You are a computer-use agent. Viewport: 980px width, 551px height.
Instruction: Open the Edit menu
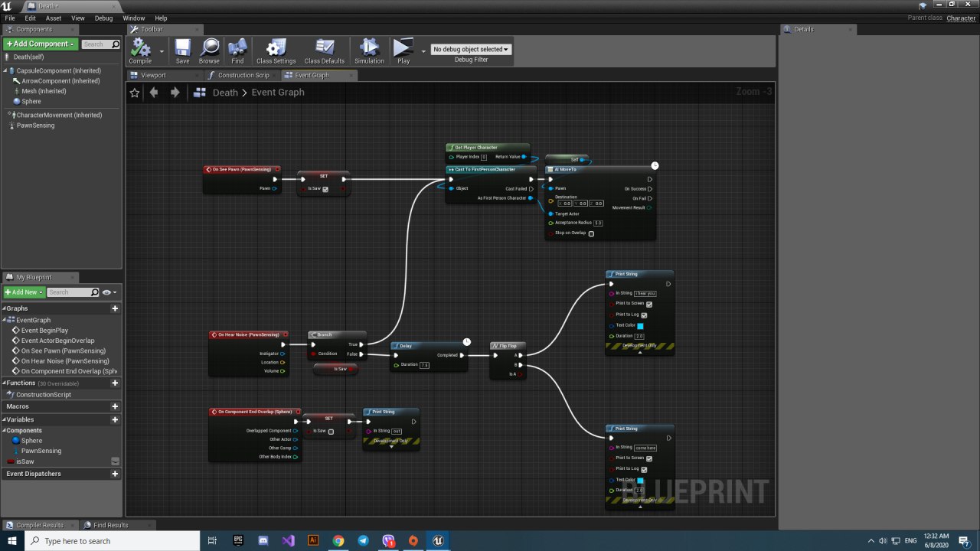tap(31, 18)
